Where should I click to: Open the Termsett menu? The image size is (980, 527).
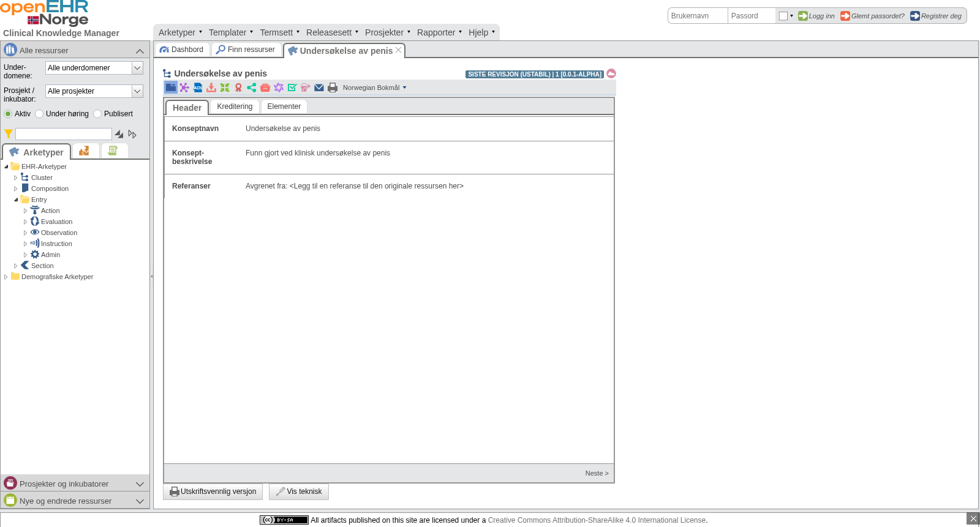click(279, 32)
